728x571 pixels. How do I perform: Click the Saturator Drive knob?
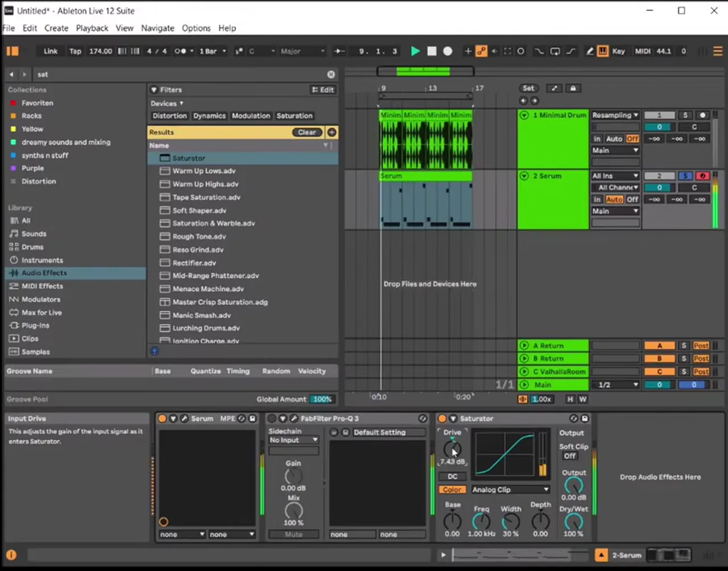(452, 449)
